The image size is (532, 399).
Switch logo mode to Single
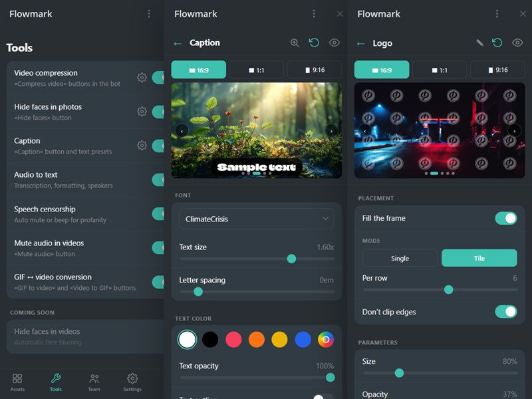[x=400, y=258]
